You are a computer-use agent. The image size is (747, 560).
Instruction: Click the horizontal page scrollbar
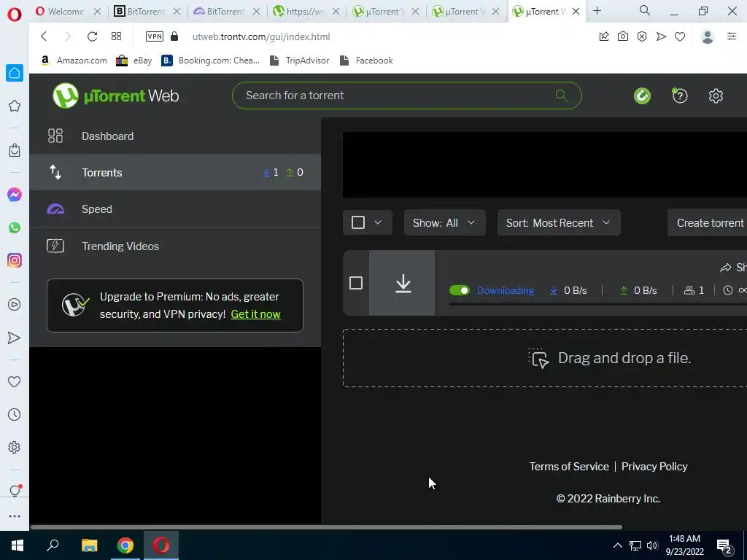[326, 527]
